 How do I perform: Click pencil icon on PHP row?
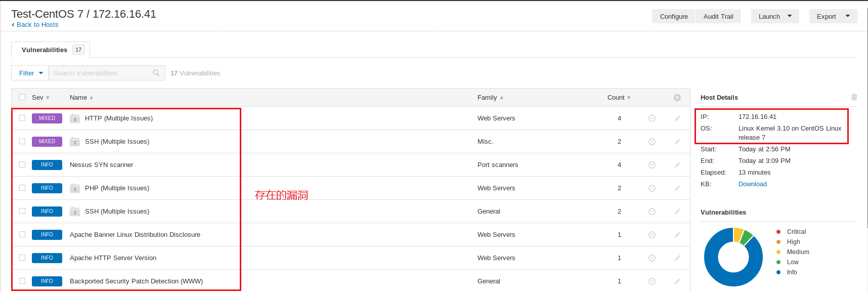click(677, 188)
